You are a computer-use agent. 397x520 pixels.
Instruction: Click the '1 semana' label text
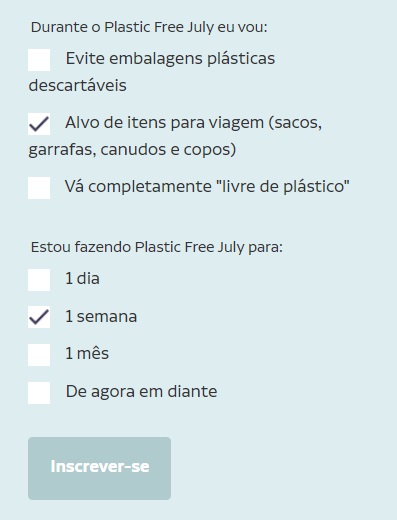pyautogui.click(x=101, y=316)
